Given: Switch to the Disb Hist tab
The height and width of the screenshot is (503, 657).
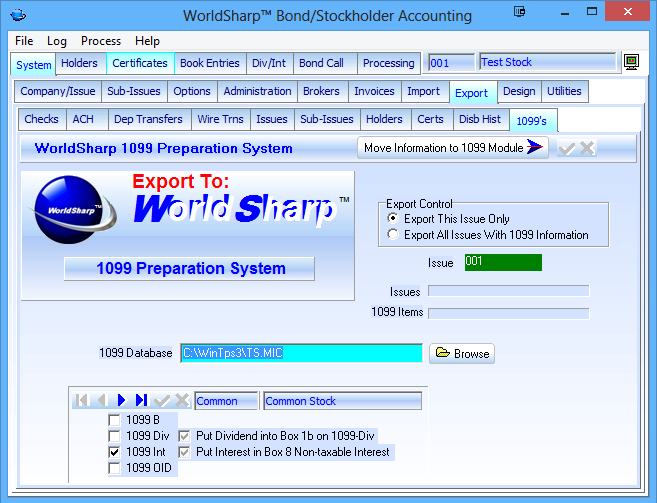Looking at the screenshot, I should point(479,120).
